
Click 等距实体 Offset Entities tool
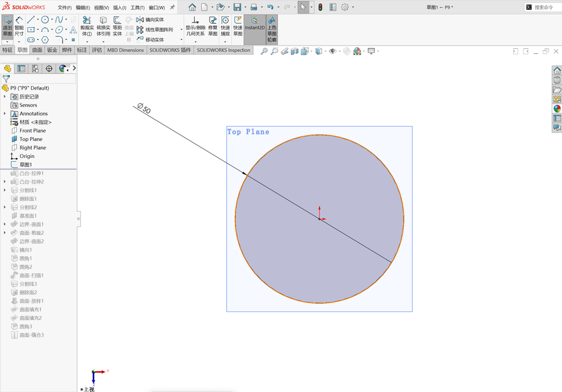click(x=117, y=26)
